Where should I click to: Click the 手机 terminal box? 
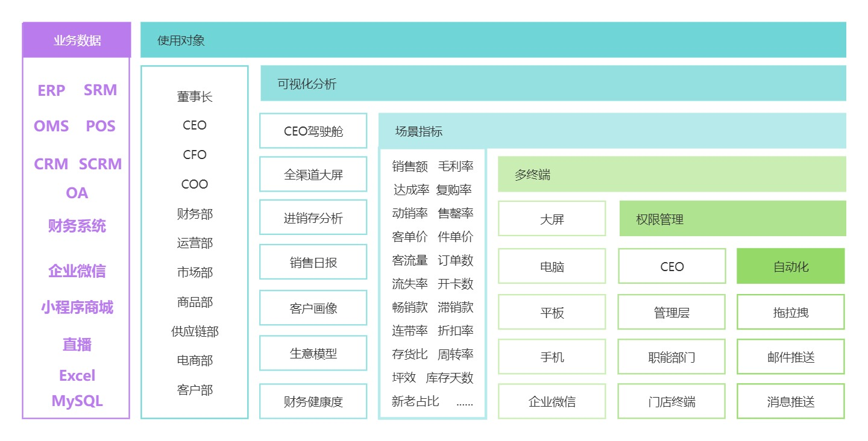(552, 357)
